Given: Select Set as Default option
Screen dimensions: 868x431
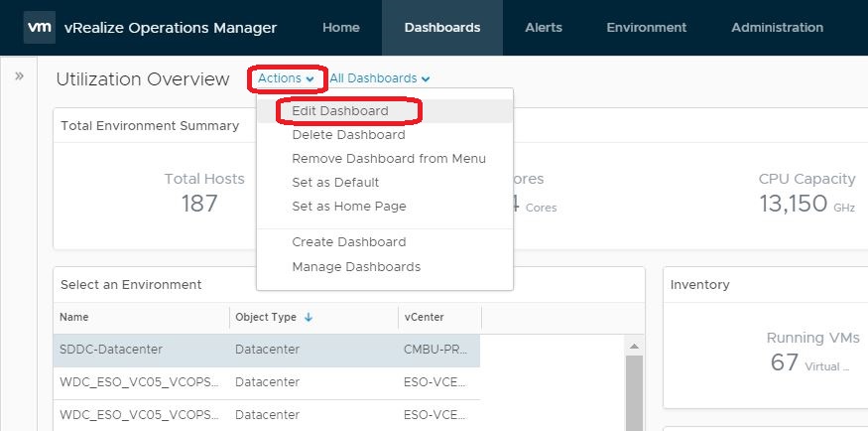Looking at the screenshot, I should (x=335, y=183).
